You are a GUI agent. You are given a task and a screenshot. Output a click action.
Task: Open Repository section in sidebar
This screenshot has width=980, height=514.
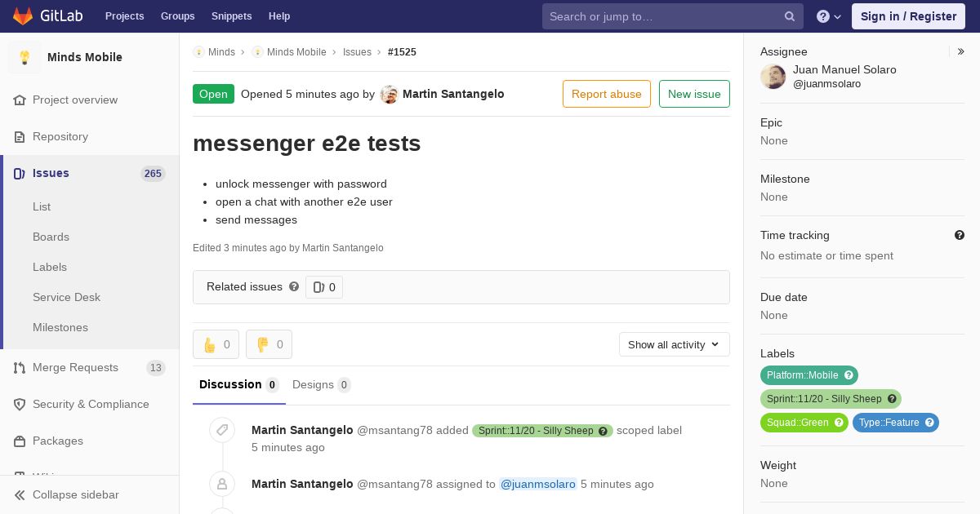60,136
